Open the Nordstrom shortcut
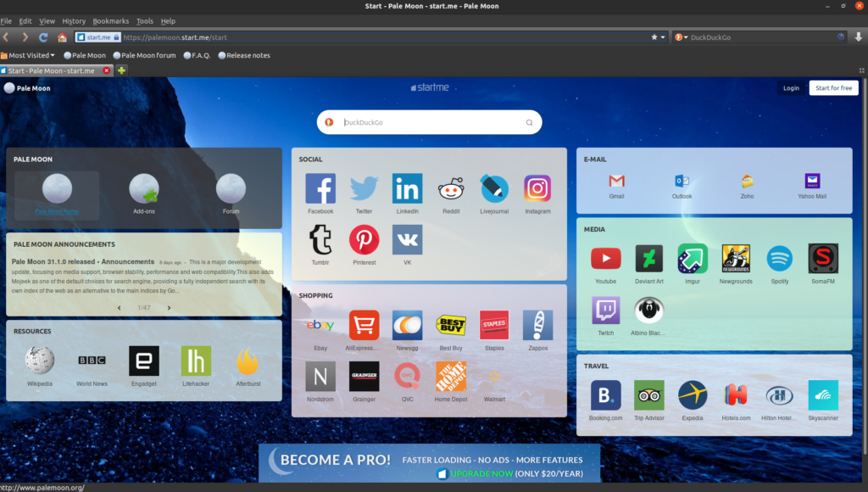Screen dimensions: 868x492 tap(320, 377)
